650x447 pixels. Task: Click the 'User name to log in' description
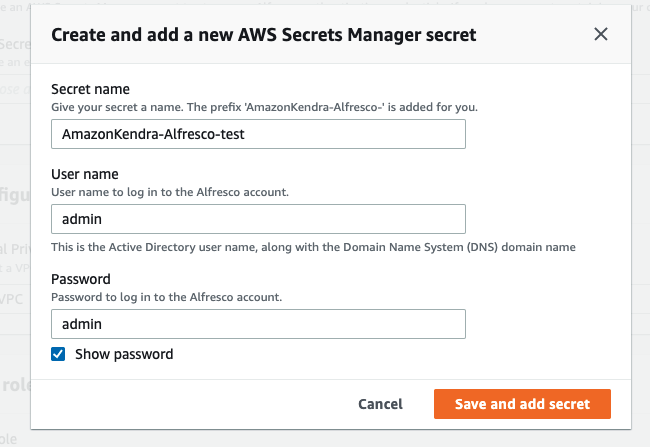point(170,191)
